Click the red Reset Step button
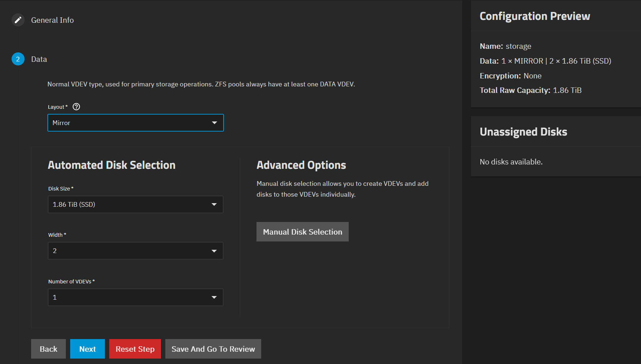Screen dimensions: 641x364 coord(135,349)
